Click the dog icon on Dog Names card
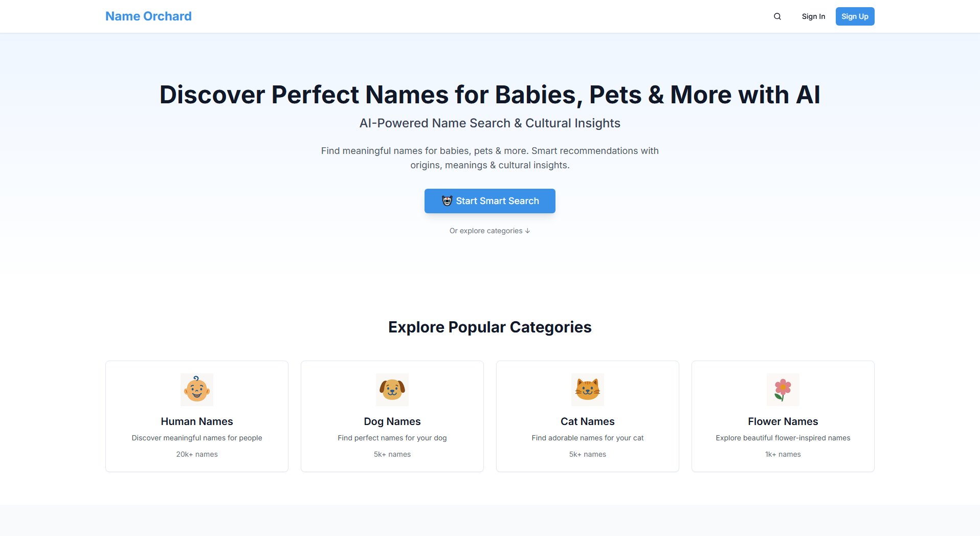 click(x=392, y=389)
